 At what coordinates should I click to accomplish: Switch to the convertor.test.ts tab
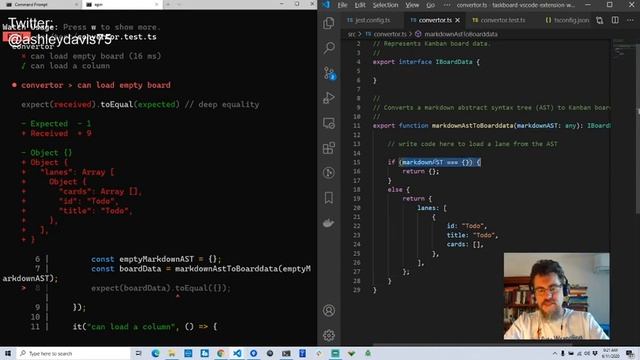(503, 20)
